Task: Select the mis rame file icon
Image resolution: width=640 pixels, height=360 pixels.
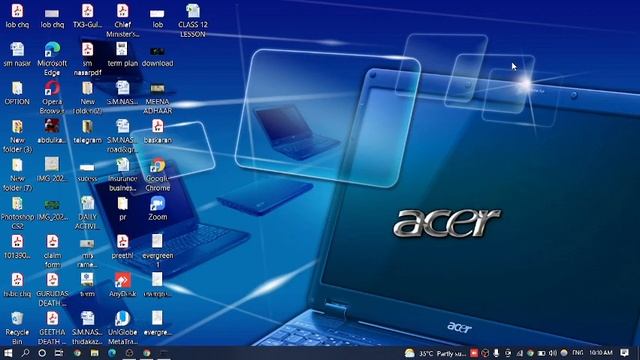Action: [87, 252]
